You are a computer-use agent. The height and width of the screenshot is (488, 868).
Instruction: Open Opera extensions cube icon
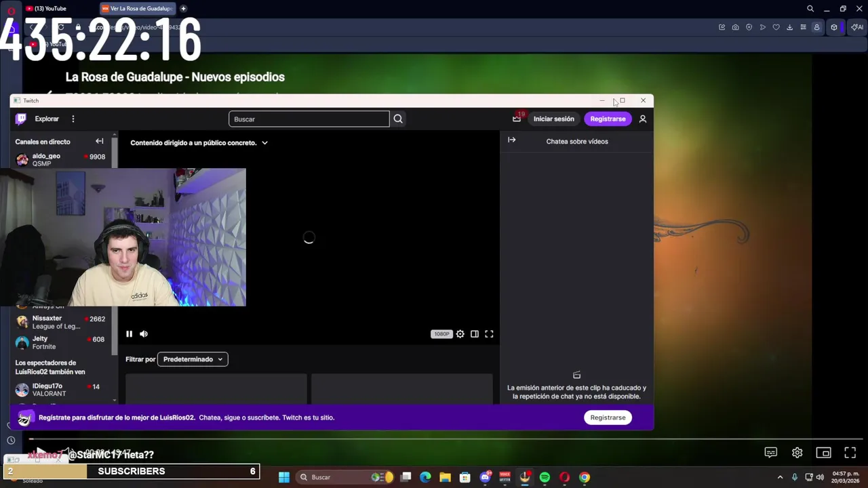click(834, 27)
